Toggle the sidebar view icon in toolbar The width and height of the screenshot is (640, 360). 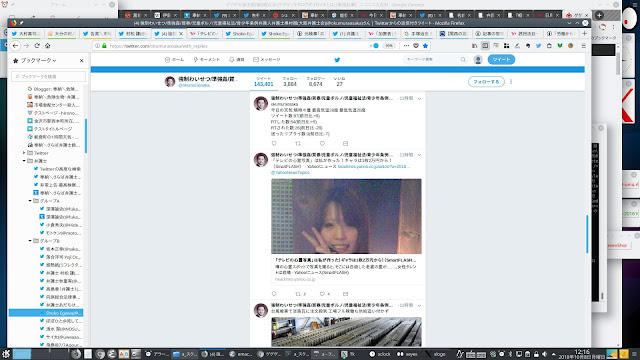coord(485,46)
